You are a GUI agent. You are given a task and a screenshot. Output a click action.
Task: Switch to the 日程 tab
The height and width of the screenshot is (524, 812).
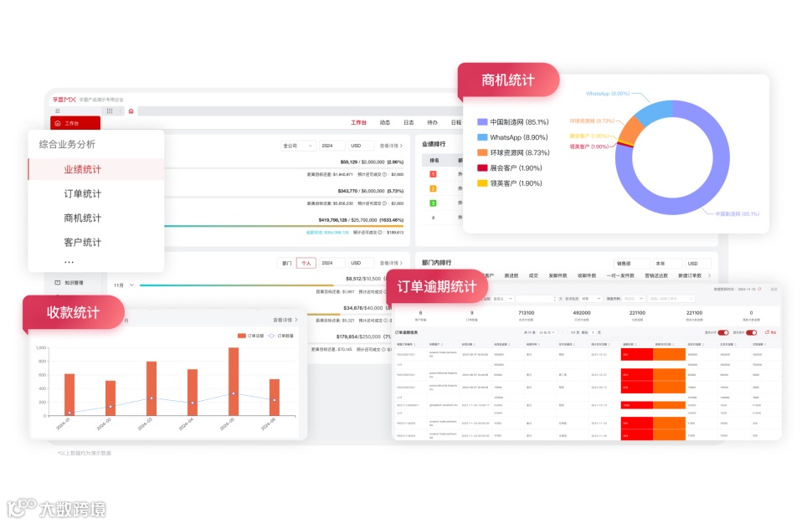(x=455, y=123)
